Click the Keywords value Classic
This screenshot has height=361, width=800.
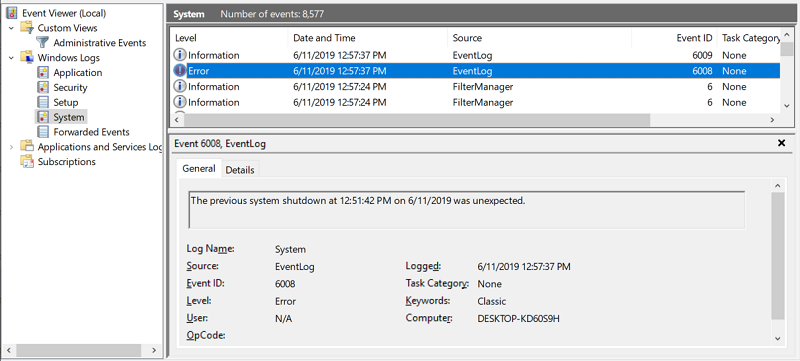[492, 301]
